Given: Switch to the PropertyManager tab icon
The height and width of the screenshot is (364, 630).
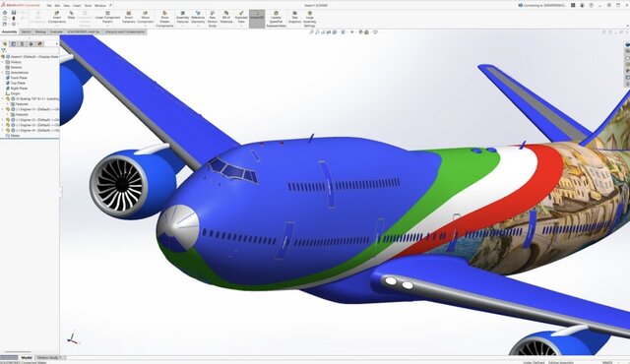Looking at the screenshot, I should (x=13, y=43).
